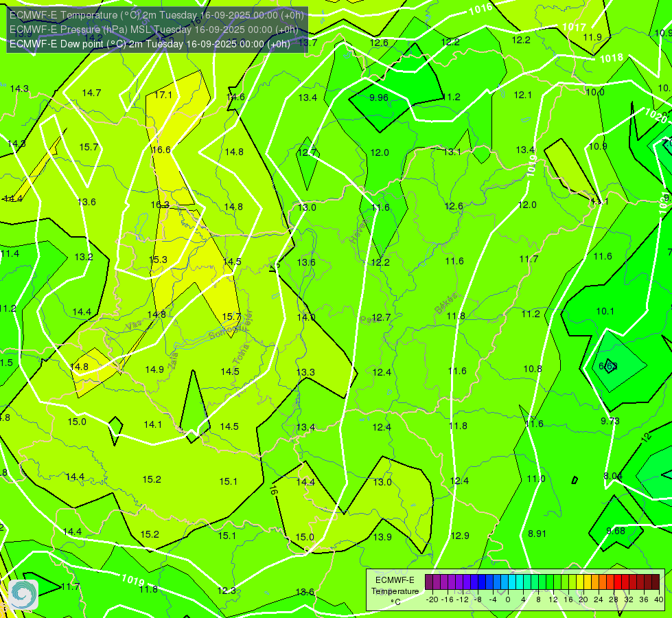Click the cyan 0 degree legend swatch

point(511,582)
